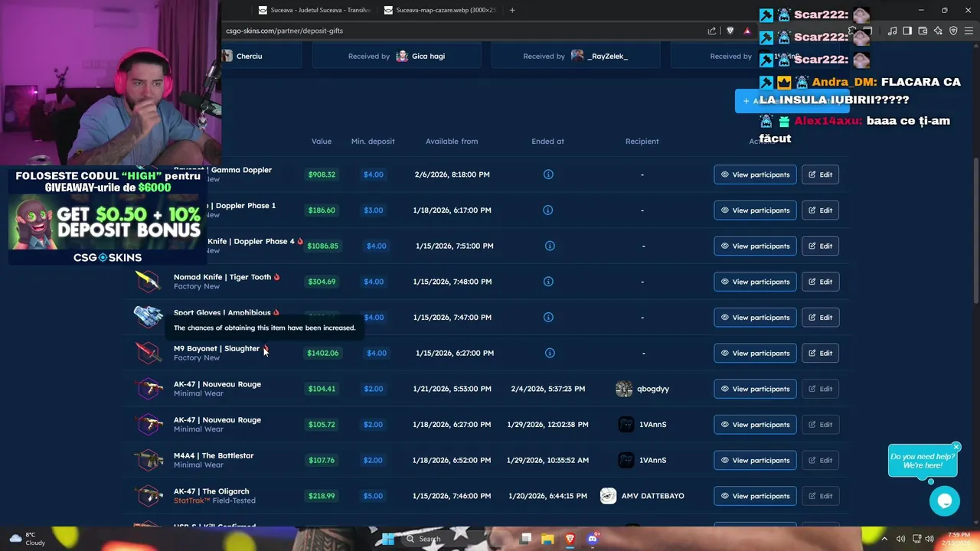Switch to Suceava - Judetul Suceava tab
Image resolution: width=980 pixels, height=551 pixels.
click(314, 10)
